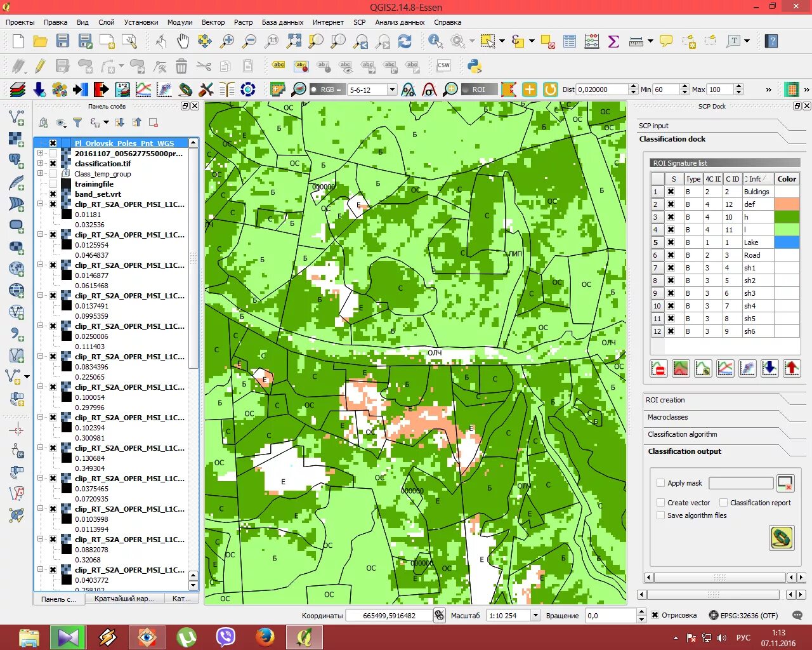Image resolution: width=812 pixels, height=650 pixels.
Task: Open the field calculator abacus icon
Action: [x=592, y=41]
